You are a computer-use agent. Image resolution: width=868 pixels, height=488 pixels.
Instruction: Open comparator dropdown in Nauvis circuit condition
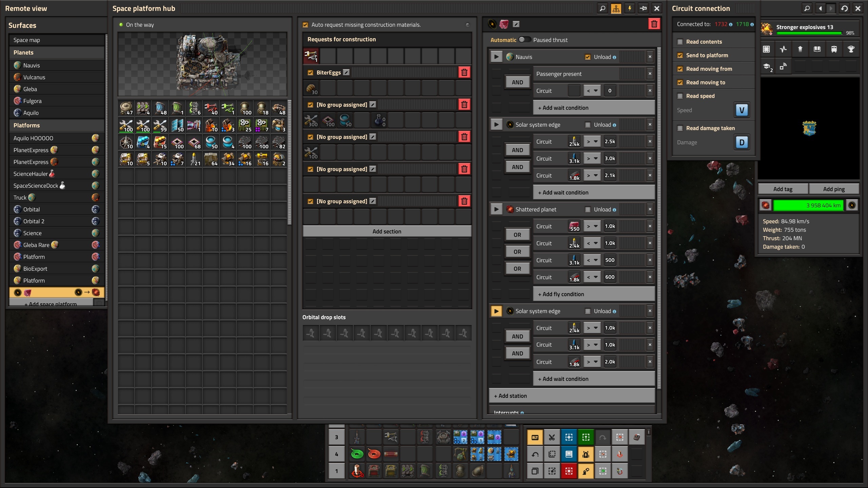pos(592,91)
